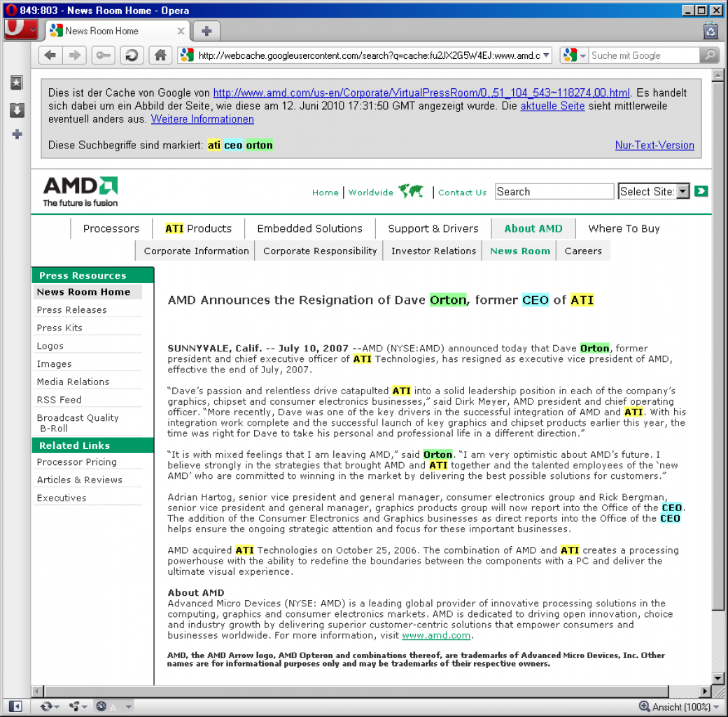Open the password wand key button
This screenshot has width=728, height=717.
point(104,55)
